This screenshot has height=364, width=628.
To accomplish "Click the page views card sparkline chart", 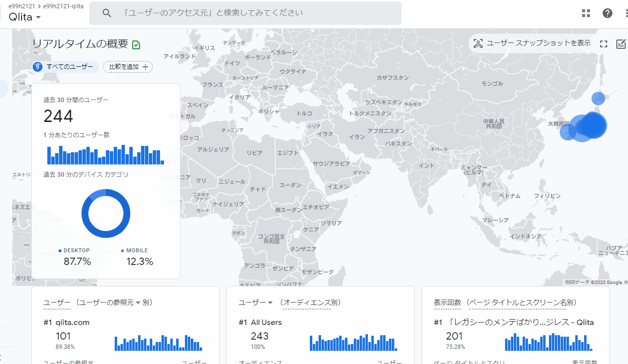I will tap(549, 342).
